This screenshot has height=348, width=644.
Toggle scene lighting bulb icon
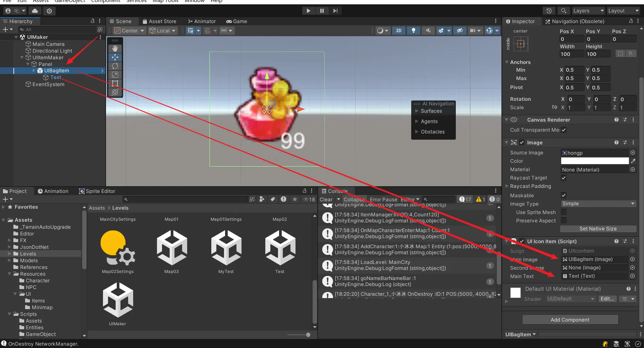click(414, 30)
